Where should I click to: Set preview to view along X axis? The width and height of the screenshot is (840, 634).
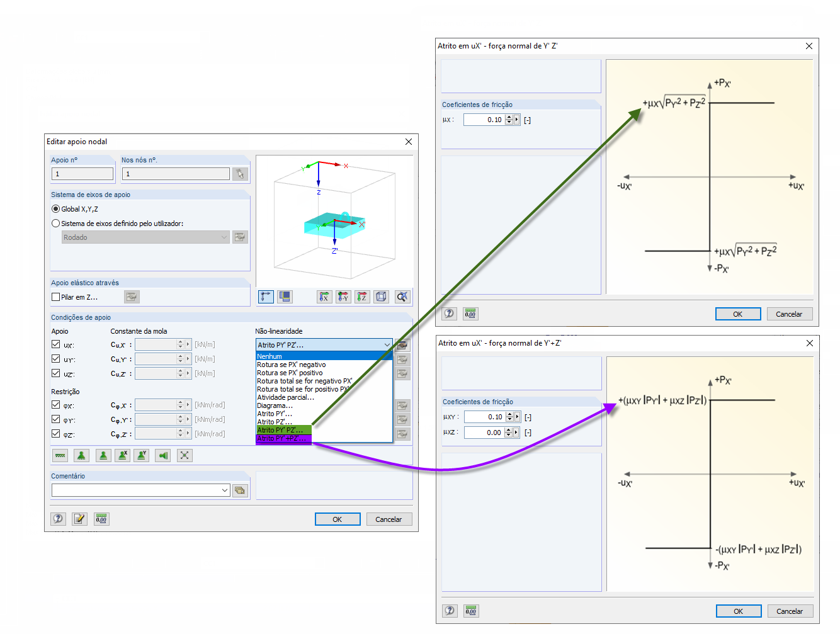tap(324, 297)
